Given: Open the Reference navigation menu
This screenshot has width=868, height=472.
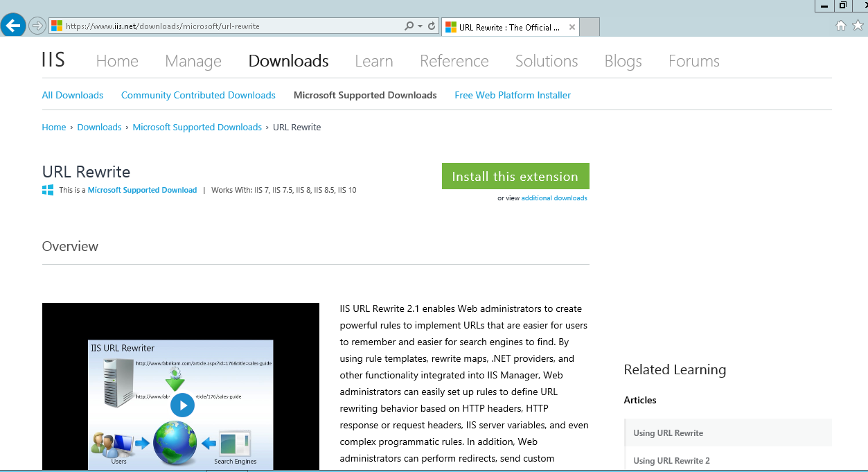Looking at the screenshot, I should point(454,61).
